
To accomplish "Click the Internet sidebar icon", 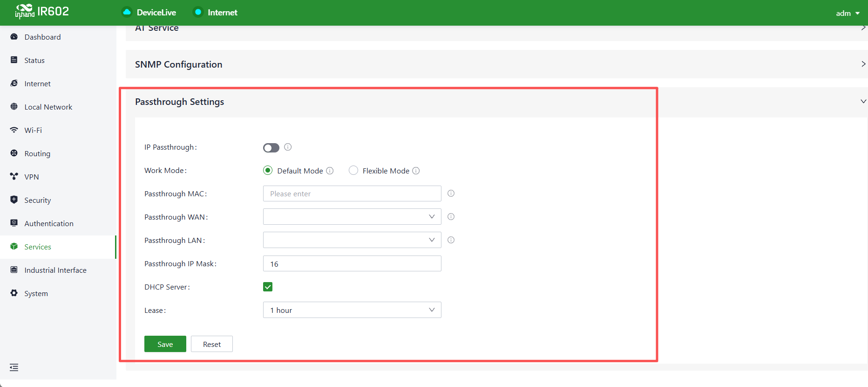I will pyautogui.click(x=14, y=83).
